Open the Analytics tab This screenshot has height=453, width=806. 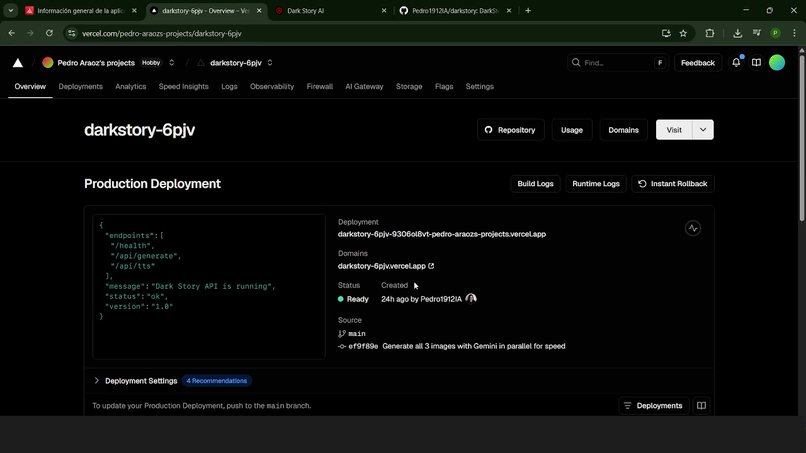(131, 86)
